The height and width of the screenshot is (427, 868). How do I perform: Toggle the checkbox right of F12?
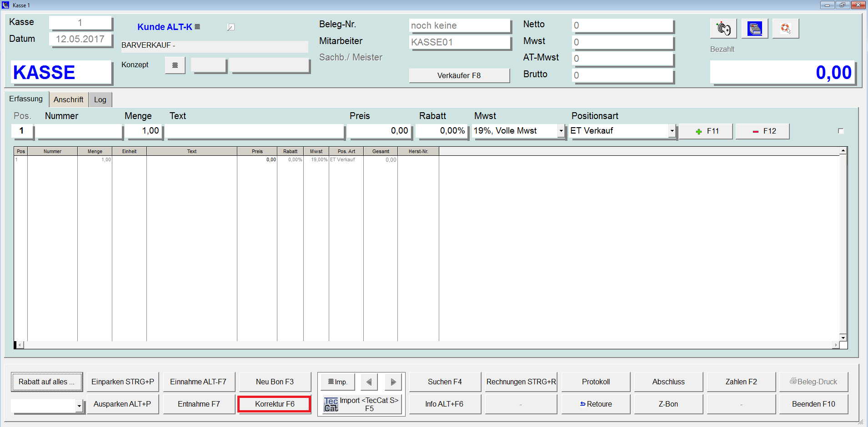[841, 131]
